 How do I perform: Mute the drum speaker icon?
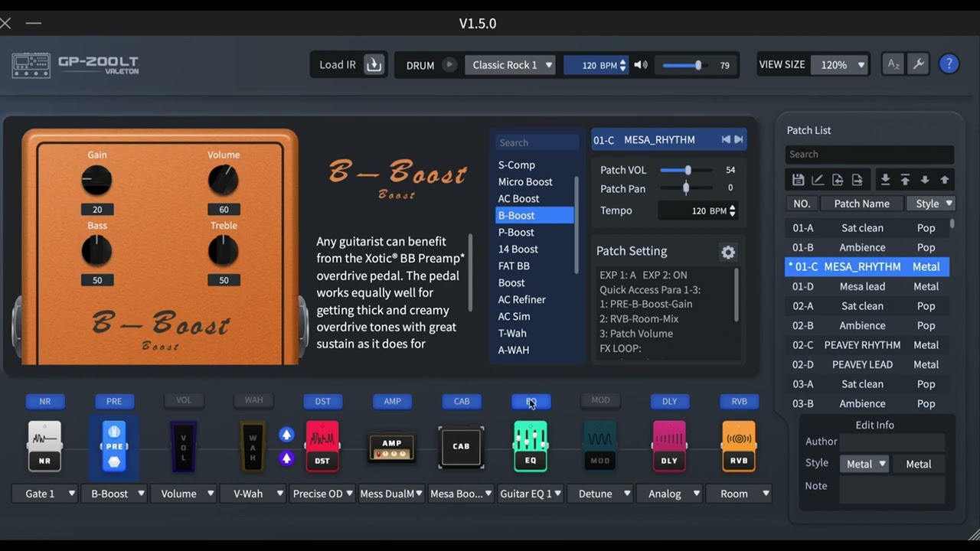click(641, 65)
